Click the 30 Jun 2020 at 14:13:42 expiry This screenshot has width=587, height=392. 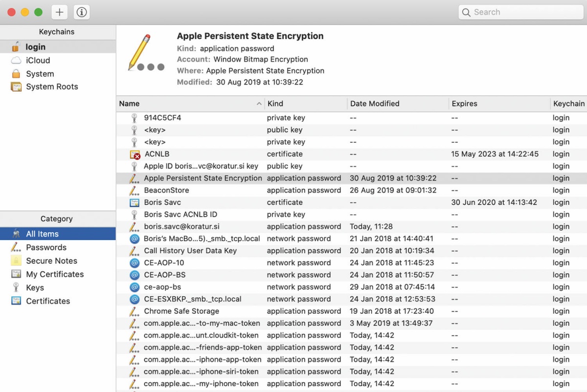(x=494, y=202)
